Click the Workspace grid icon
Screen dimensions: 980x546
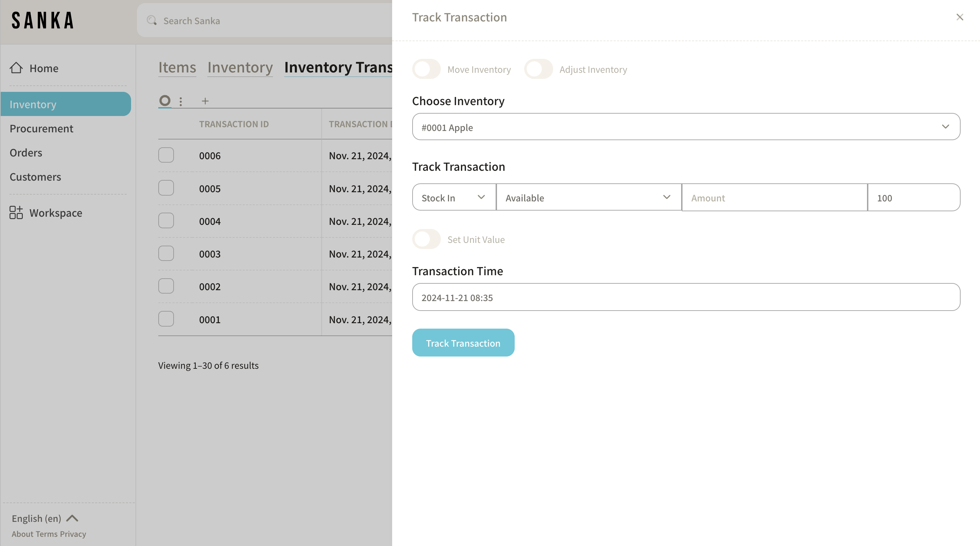(16, 213)
